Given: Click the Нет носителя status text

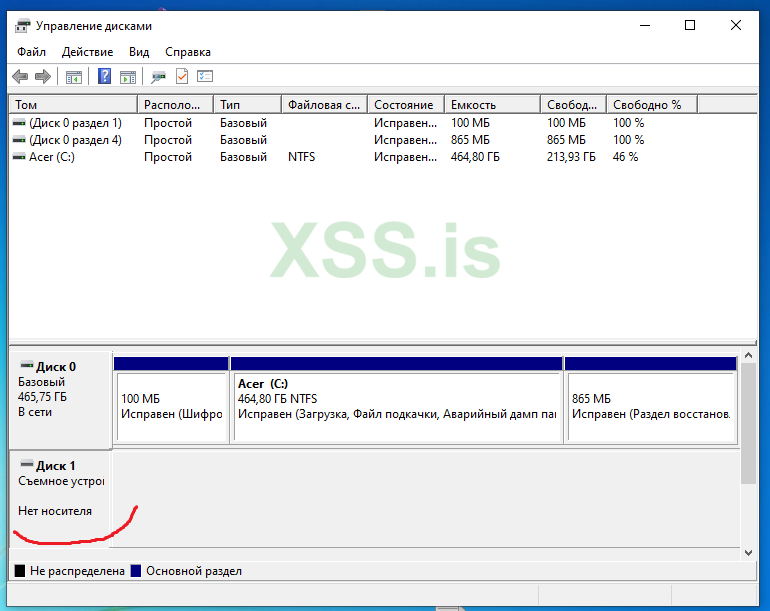Looking at the screenshot, I should (55, 511).
